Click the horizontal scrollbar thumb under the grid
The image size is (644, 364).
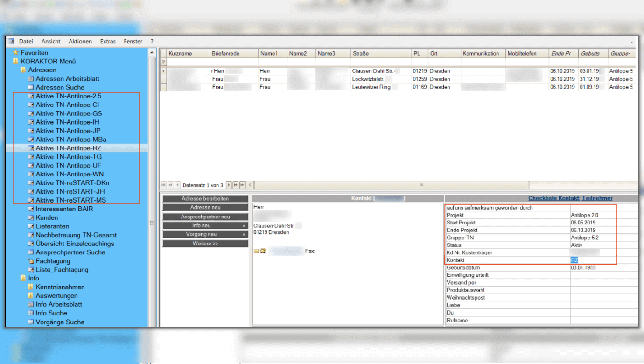(x=391, y=185)
